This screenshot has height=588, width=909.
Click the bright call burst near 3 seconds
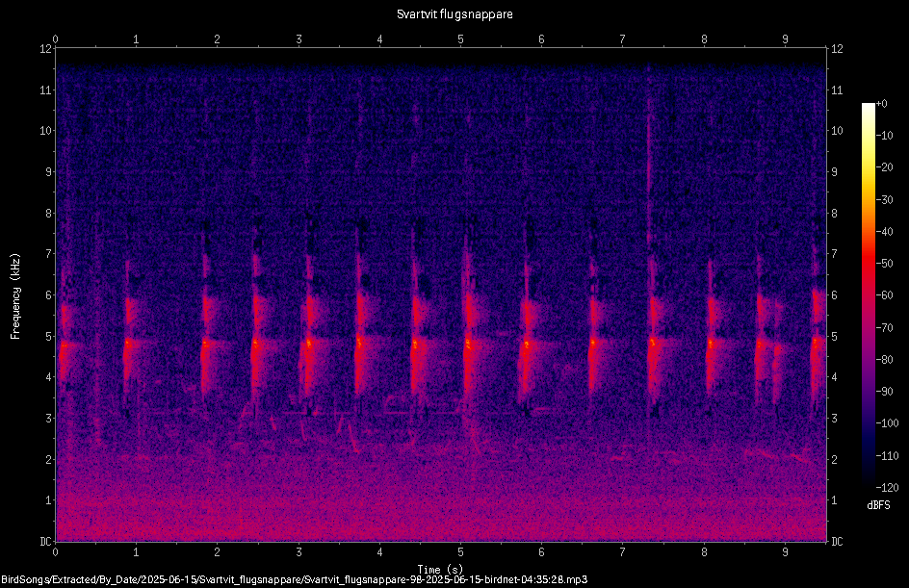click(308, 344)
